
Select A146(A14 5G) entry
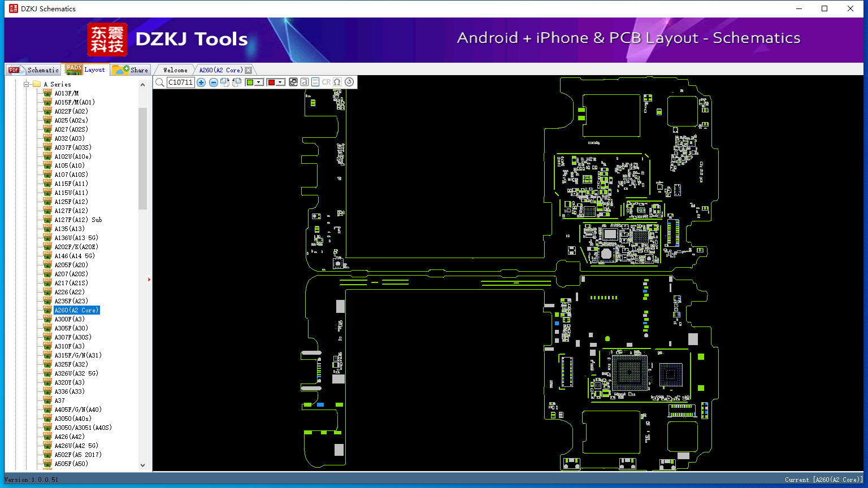point(75,256)
